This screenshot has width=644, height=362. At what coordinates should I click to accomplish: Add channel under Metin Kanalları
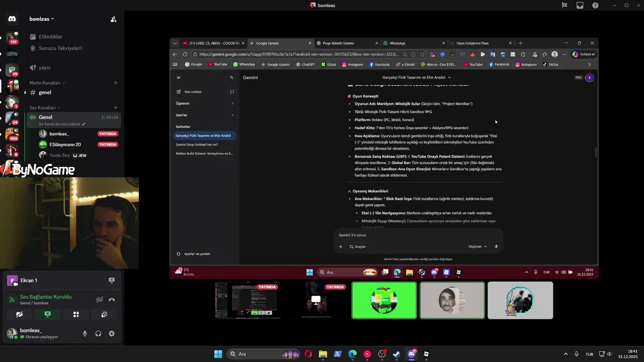[x=116, y=82]
